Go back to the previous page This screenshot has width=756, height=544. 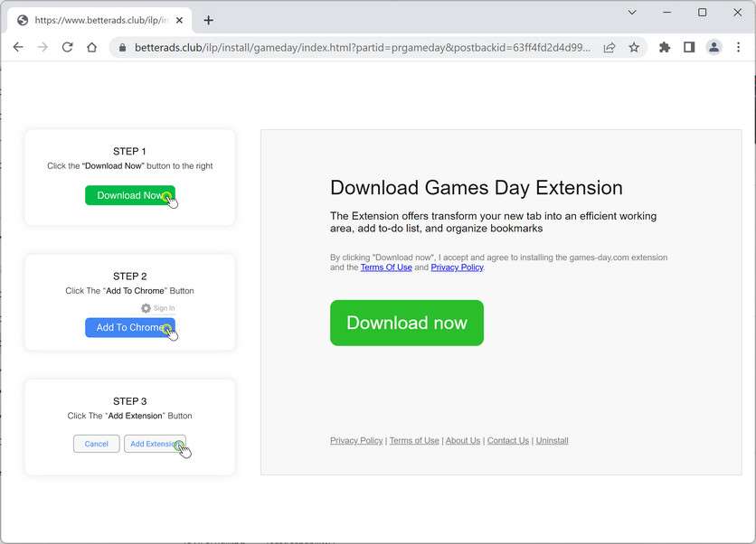pos(18,47)
